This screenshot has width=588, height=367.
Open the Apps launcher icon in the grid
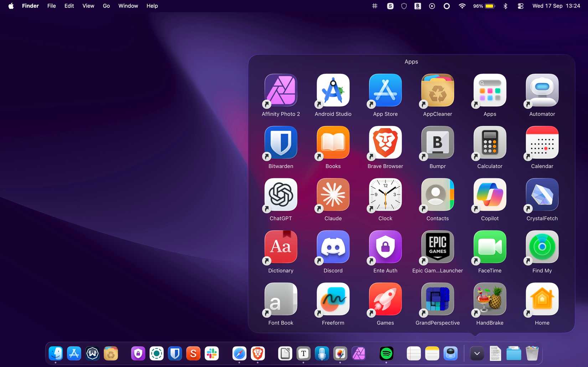point(490,90)
